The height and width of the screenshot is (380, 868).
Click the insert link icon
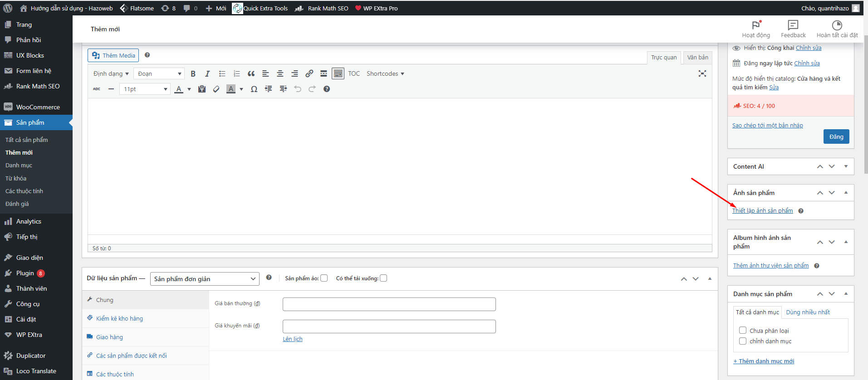309,74
